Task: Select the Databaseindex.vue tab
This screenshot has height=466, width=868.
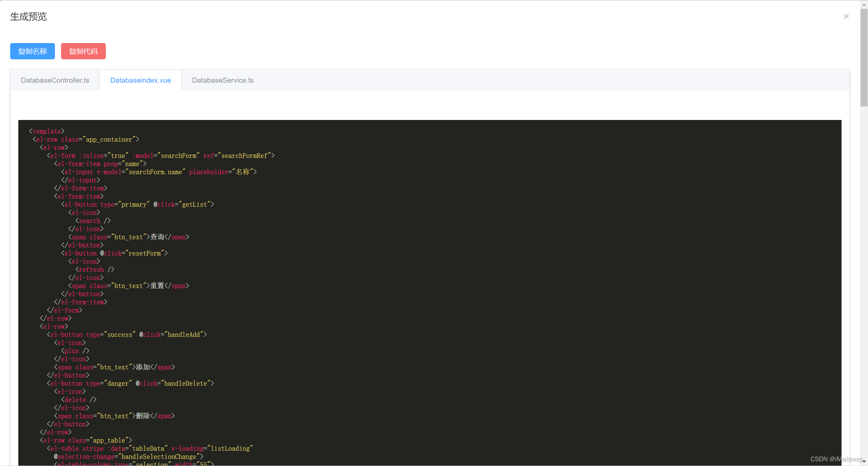Action: tap(140, 80)
